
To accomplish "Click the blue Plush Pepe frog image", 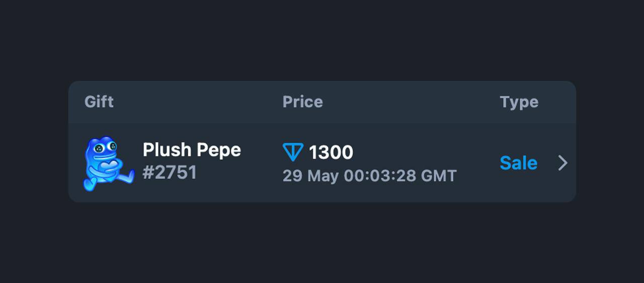I will tap(109, 163).
